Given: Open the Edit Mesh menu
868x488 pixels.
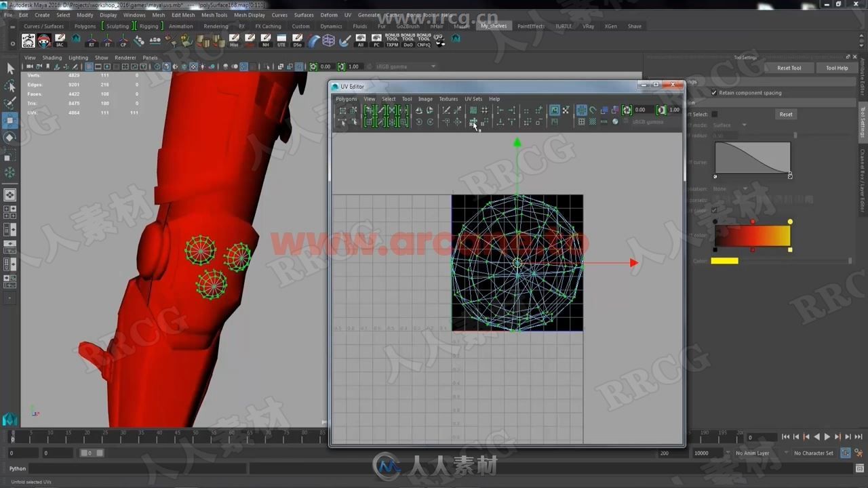Looking at the screenshot, I should click(x=183, y=15).
